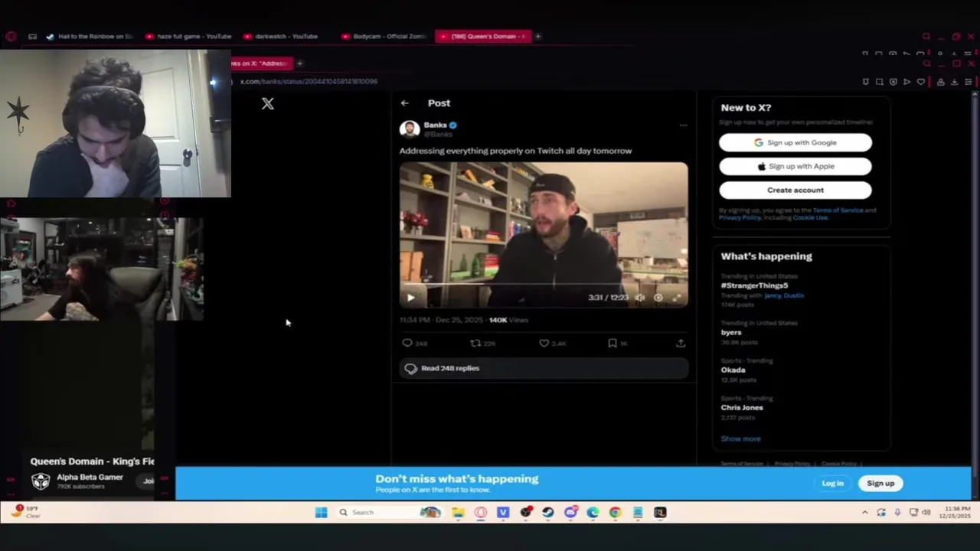
Task: Open Google Chrome from the taskbar
Action: click(615, 513)
